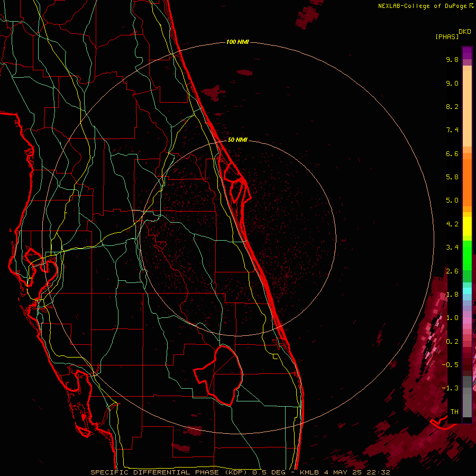Select the 100 NMI range ring label
This screenshot has height=476, width=476.
[x=237, y=42]
